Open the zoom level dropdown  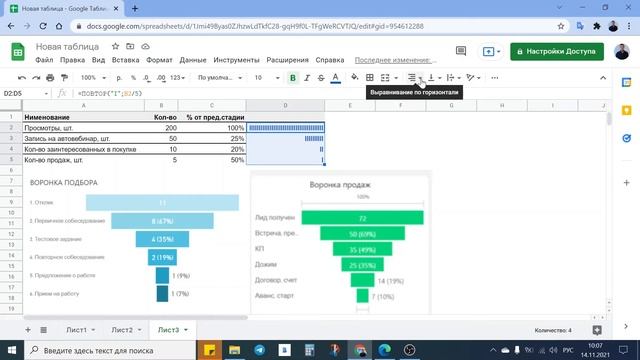coord(93,78)
